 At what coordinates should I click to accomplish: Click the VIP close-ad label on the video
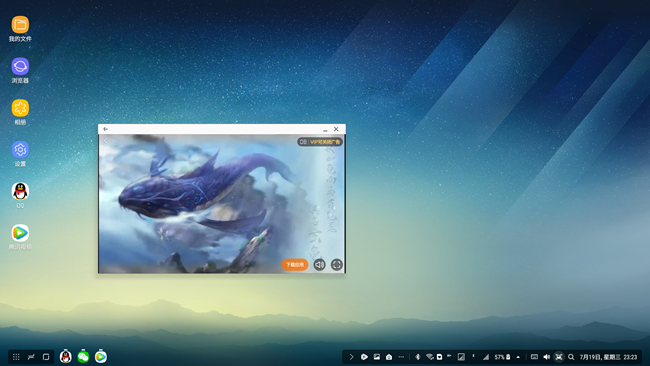tap(325, 142)
